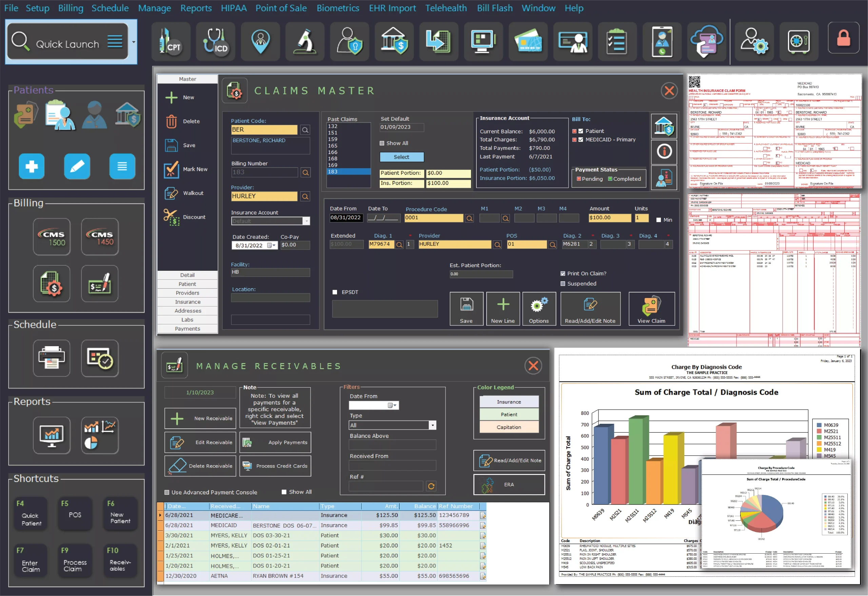The width and height of the screenshot is (868, 596).
Task: Click the New Line button
Action: [x=503, y=309]
